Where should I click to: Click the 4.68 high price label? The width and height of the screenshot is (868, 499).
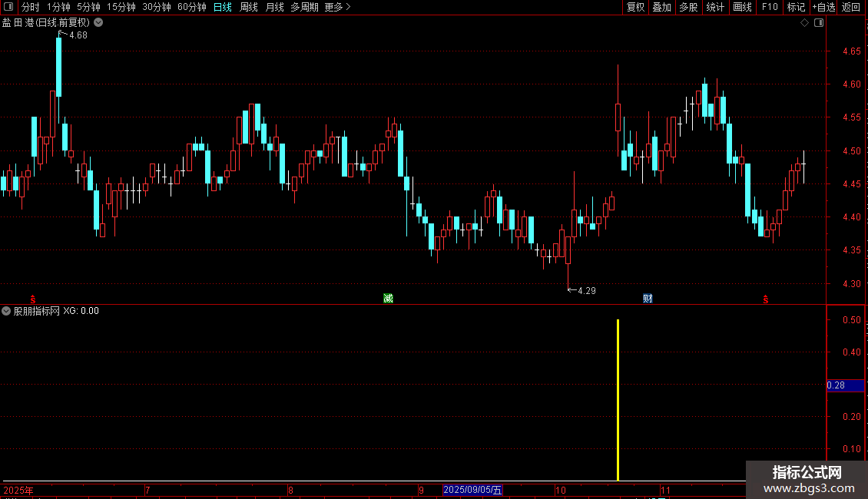point(78,35)
